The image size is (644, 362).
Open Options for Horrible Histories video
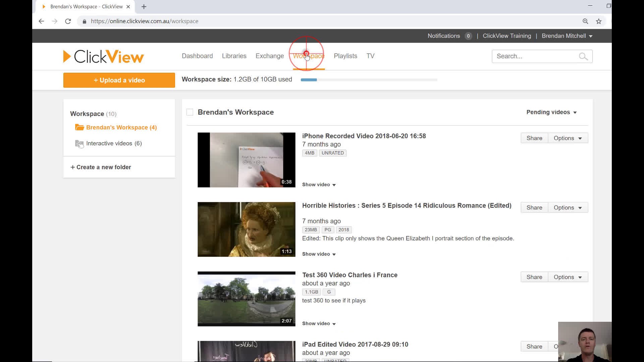[568, 207]
